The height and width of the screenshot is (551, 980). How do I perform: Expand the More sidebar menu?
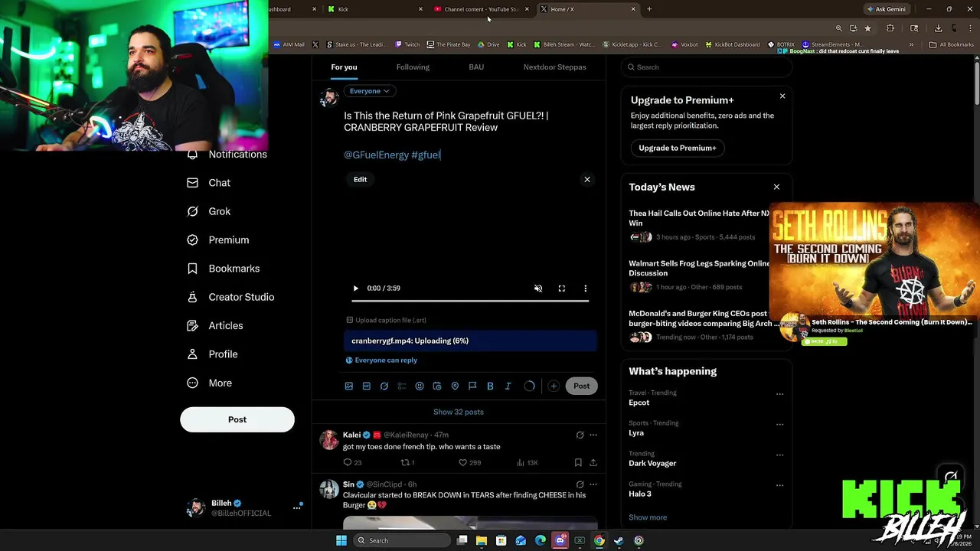point(210,383)
